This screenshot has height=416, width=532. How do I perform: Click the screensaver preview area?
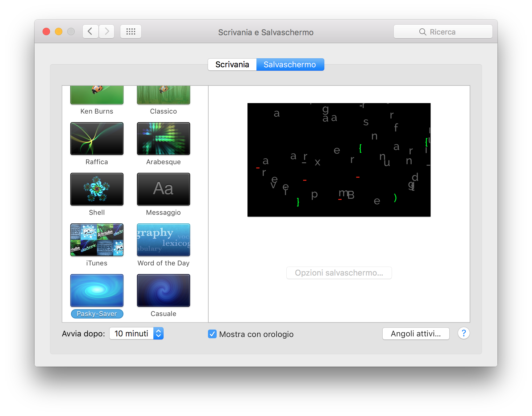point(339,160)
